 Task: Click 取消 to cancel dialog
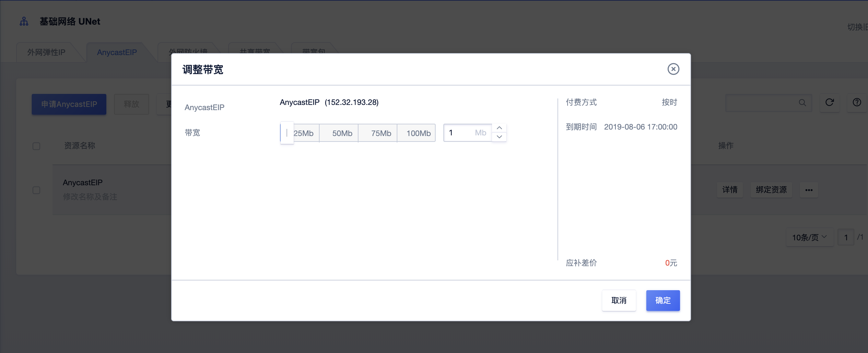(x=619, y=300)
